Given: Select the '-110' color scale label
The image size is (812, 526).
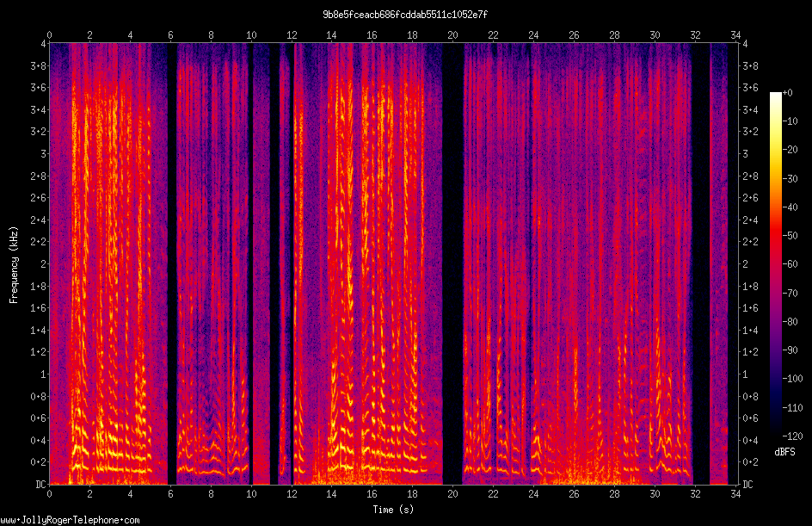Looking at the screenshot, I should (x=792, y=408).
